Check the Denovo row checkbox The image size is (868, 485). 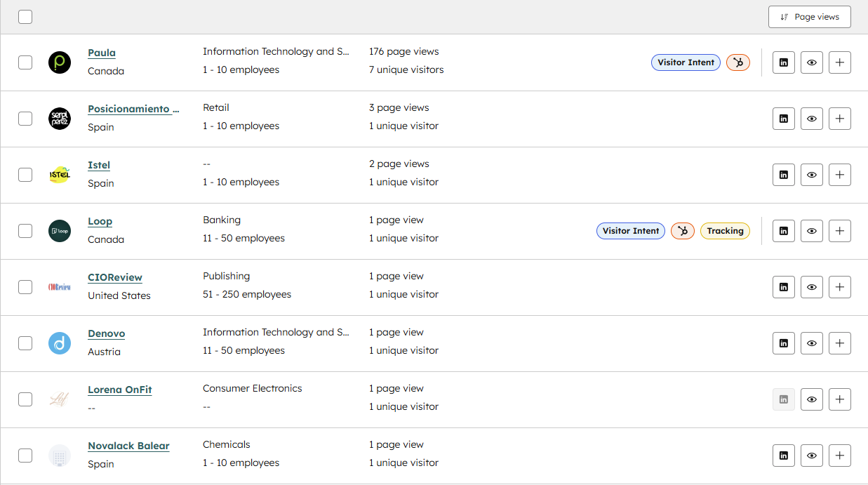pyautogui.click(x=25, y=343)
